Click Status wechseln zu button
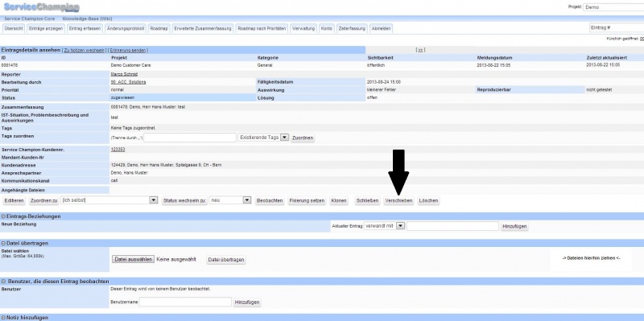The height and width of the screenshot is (321, 644). (x=184, y=201)
